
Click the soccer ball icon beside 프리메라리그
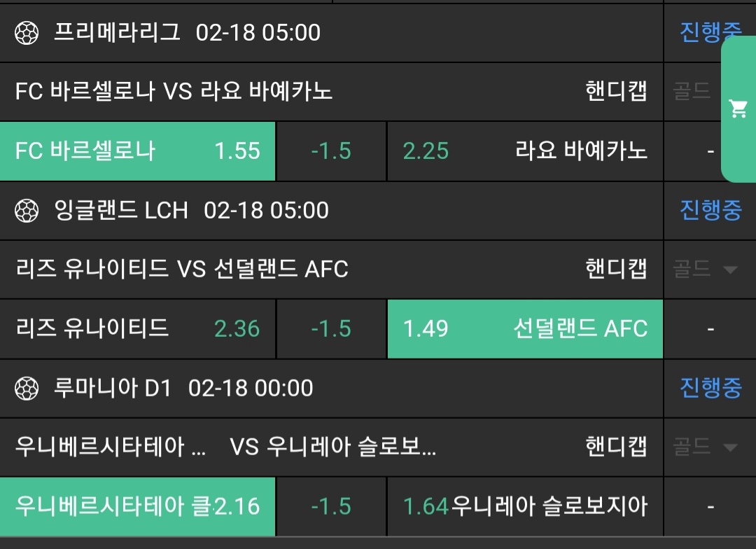pyautogui.click(x=27, y=32)
